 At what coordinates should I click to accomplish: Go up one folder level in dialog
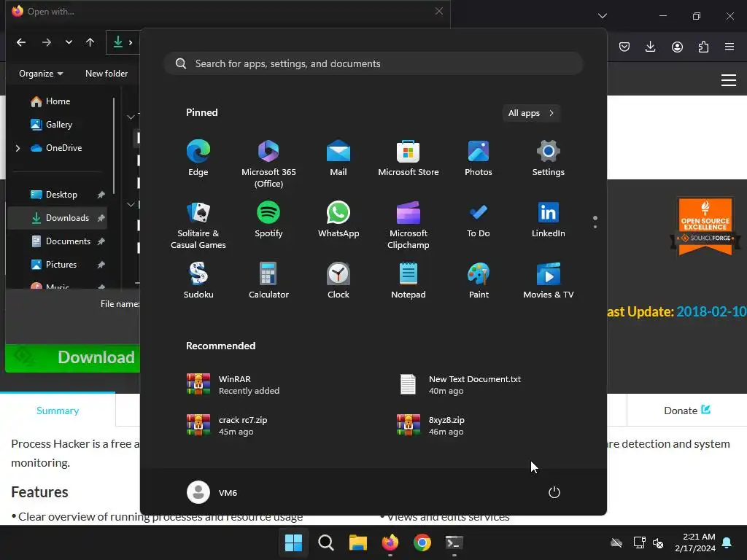(x=90, y=42)
